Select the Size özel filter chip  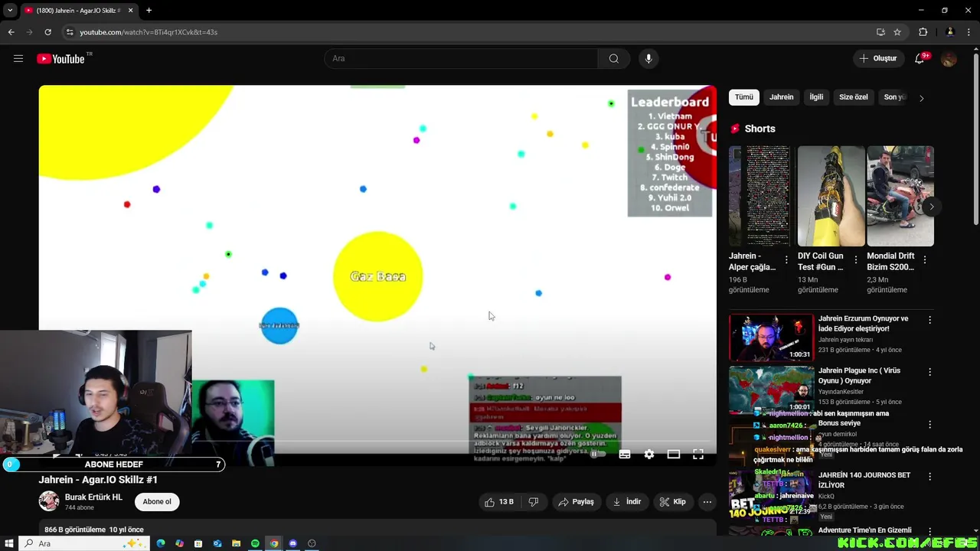point(854,97)
